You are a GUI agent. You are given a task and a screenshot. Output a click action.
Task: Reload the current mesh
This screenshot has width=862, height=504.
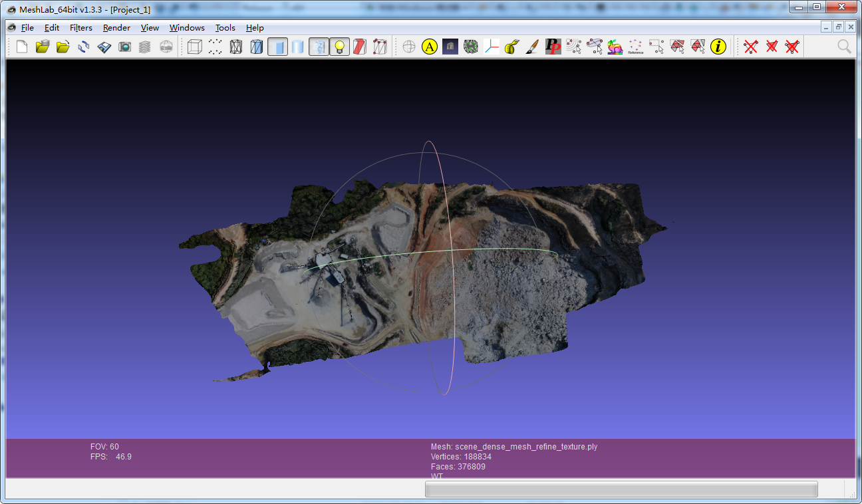pyautogui.click(x=83, y=47)
